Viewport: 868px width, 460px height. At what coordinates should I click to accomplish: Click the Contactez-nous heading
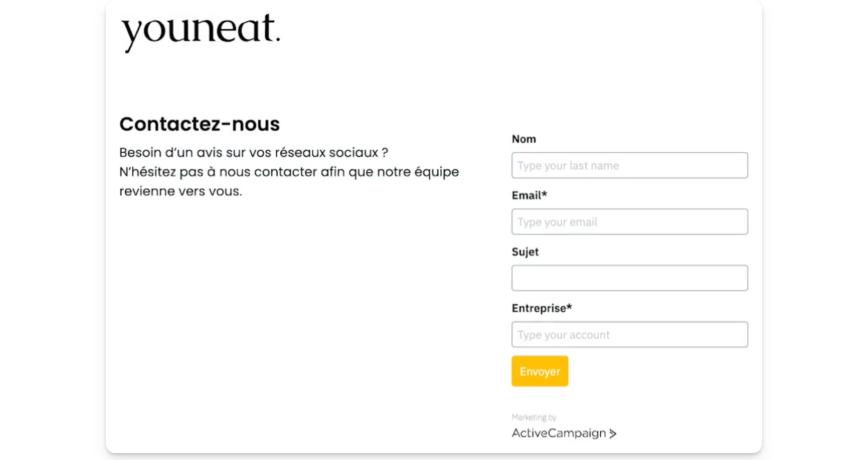tap(199, 124)
